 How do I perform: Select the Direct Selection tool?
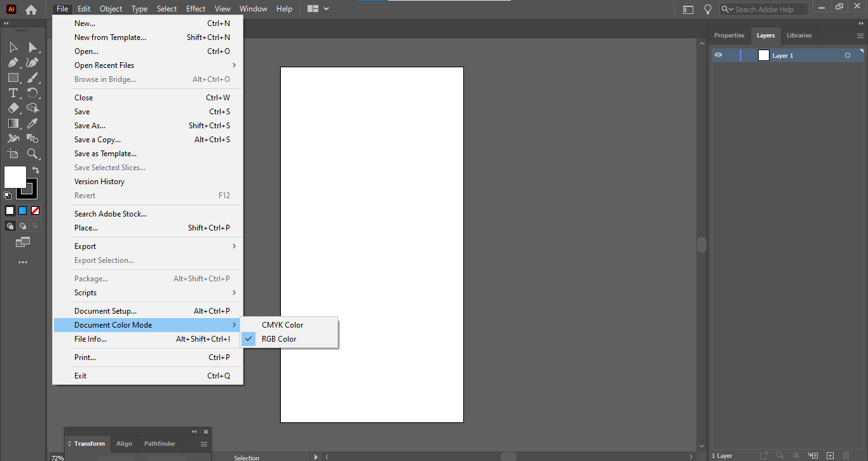point(33,48)
